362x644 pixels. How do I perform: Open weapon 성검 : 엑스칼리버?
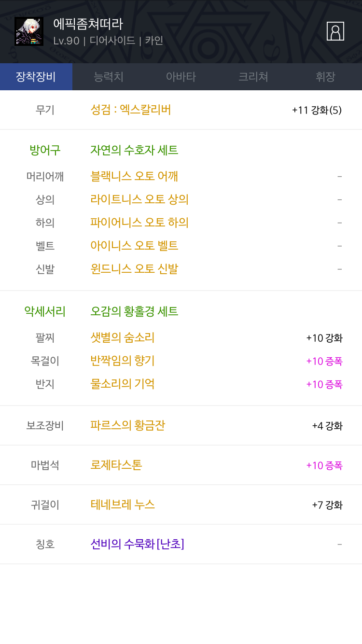coord(131,110)
